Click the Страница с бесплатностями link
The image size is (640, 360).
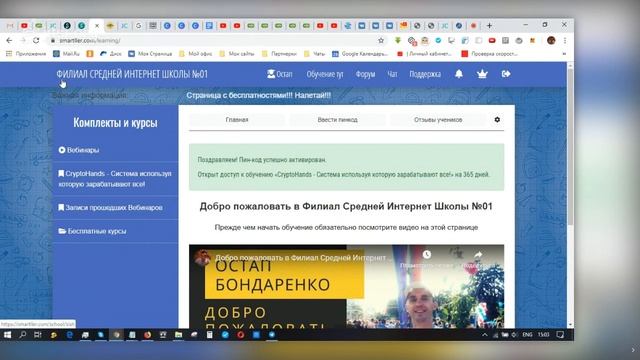[258, 95]
